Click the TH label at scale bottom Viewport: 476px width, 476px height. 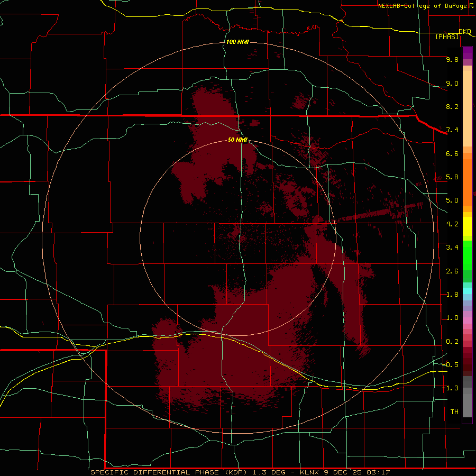tap(454, 412)
